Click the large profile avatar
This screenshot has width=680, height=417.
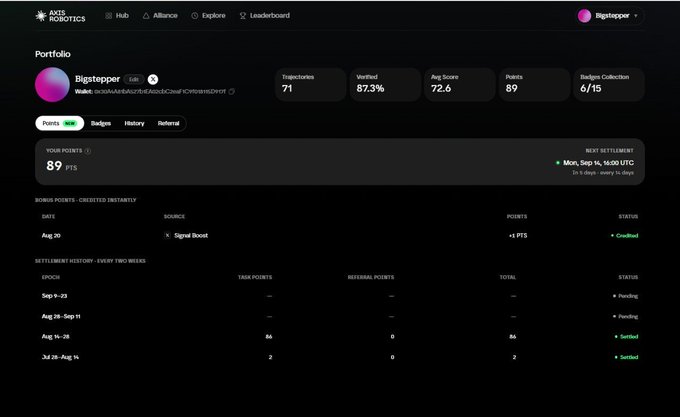click(x=52, y=85)
